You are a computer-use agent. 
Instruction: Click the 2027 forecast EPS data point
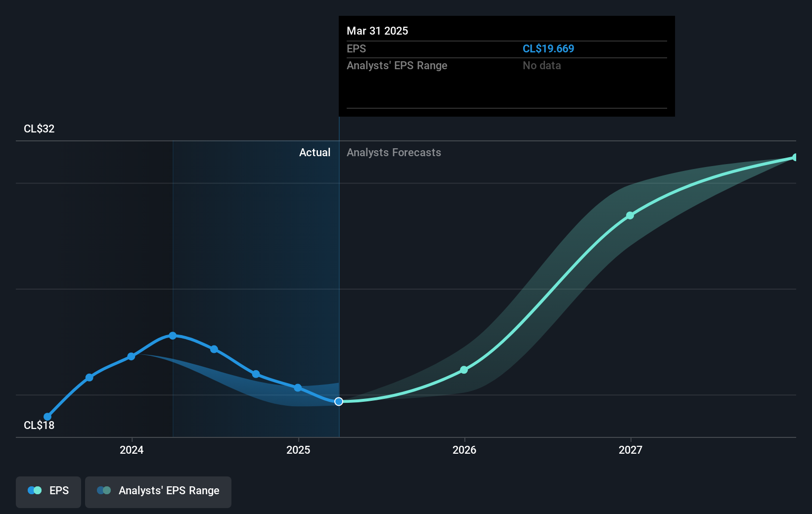click(x=630, y=215)
